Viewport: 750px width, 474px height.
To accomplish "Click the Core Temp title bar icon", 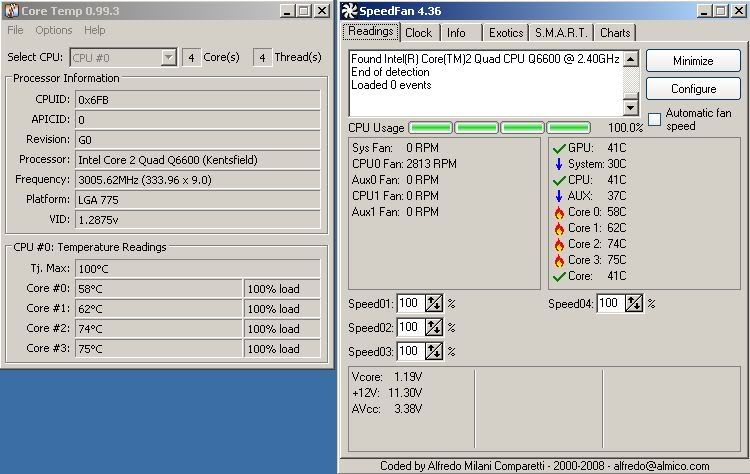I will [11, 10].
